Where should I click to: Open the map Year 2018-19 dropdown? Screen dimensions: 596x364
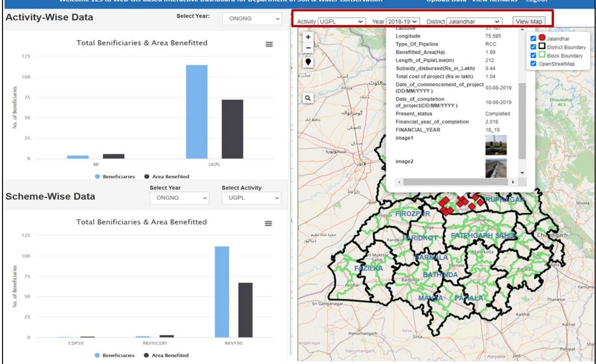coord(403,22)
